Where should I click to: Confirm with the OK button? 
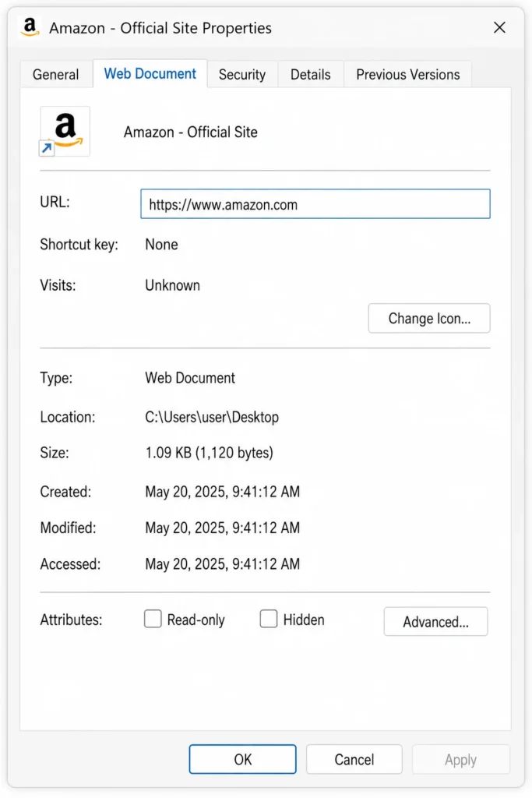[242, 759]
